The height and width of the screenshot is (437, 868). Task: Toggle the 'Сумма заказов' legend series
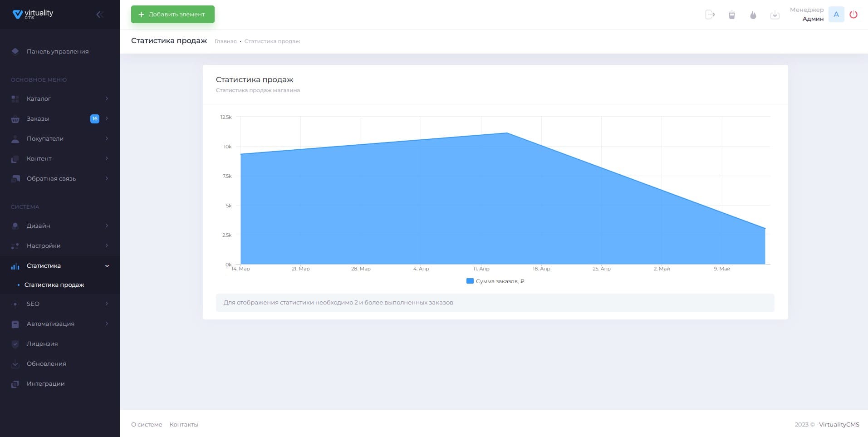495,281
